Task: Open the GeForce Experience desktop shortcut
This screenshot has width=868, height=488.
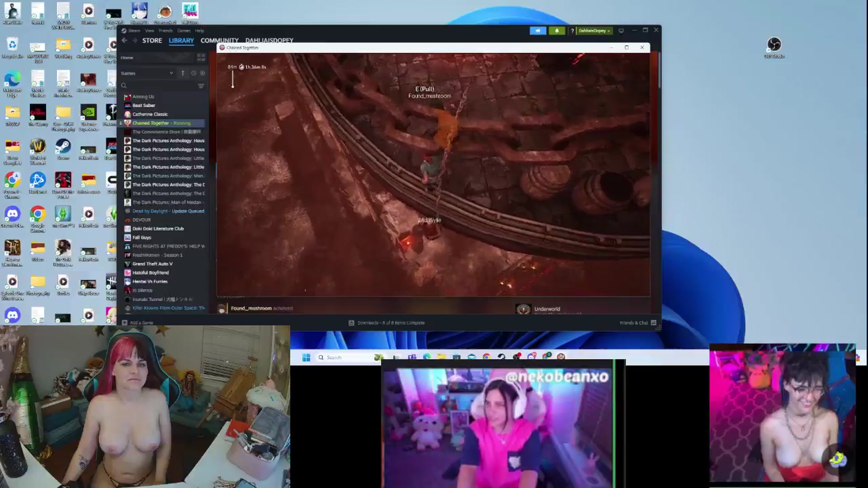Action: click(x=88, y=118)
